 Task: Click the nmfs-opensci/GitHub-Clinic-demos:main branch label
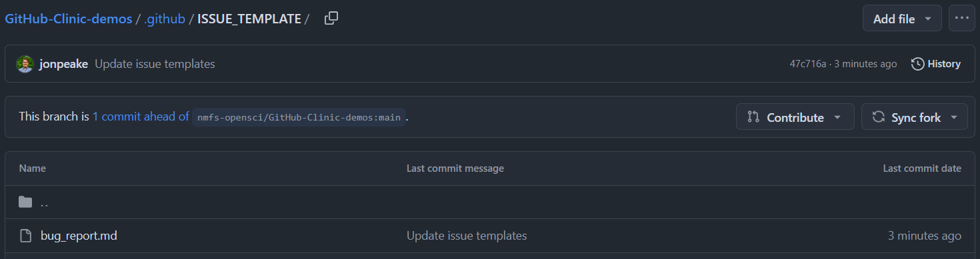[x=299, y=117]
